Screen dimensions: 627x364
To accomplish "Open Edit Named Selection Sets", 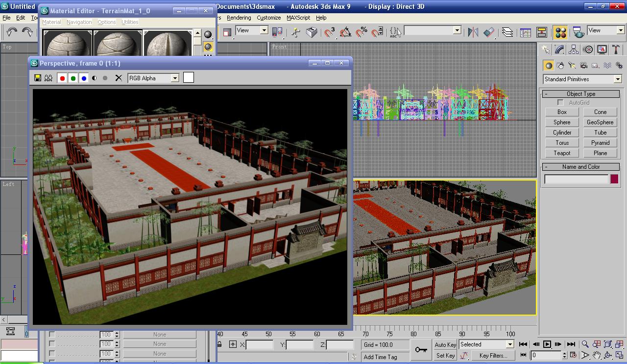I will pos(395,32).
